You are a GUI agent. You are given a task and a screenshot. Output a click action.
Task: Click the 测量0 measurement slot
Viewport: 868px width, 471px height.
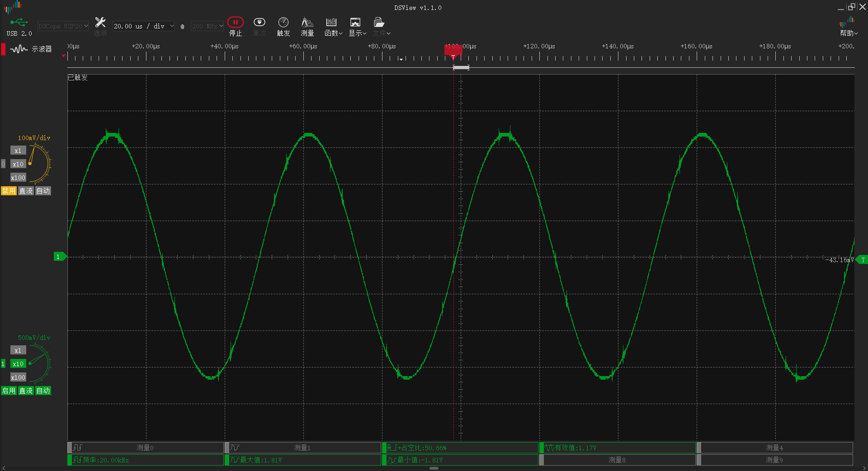pos(145,447)
